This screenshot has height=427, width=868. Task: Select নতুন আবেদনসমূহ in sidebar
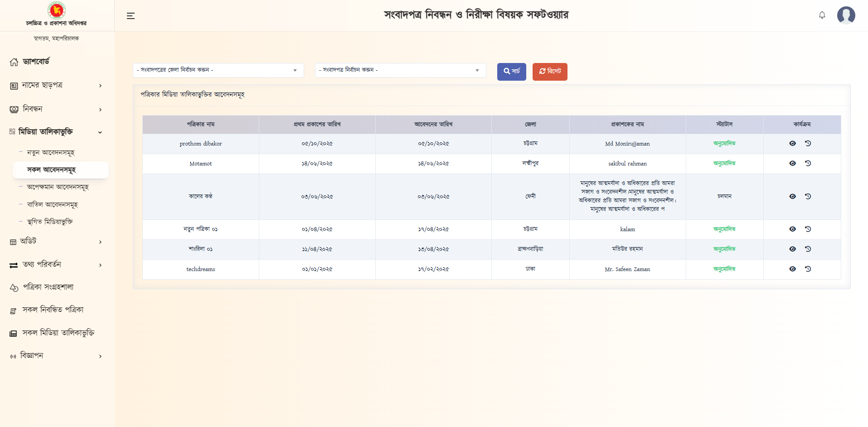50,153
